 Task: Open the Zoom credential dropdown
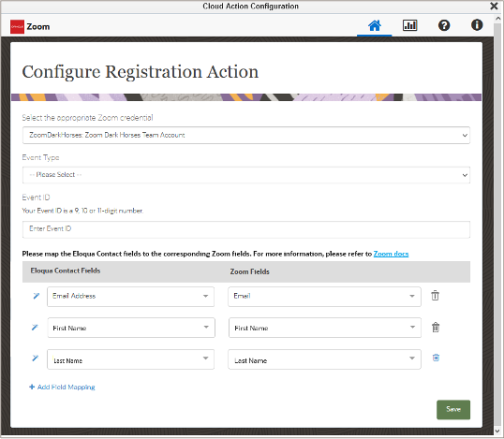[x=246, y=135]
